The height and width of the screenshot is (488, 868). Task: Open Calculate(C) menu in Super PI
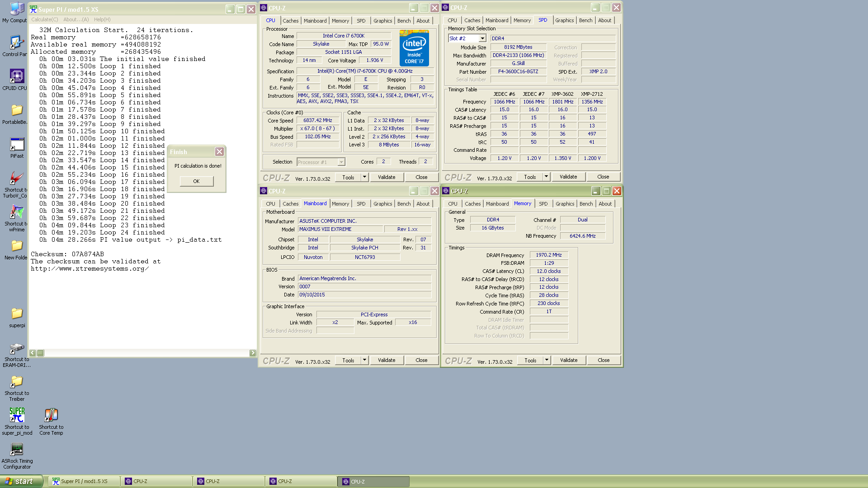tap(44, 19)
